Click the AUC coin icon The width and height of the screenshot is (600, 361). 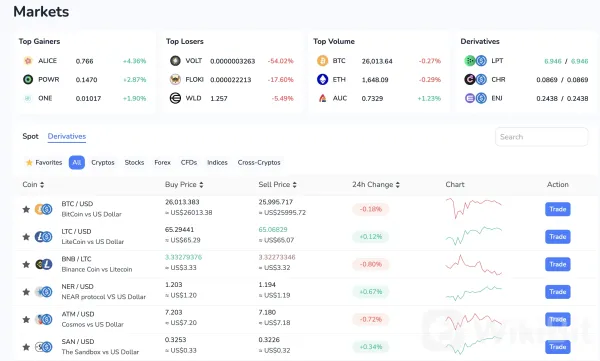(323, 98)
